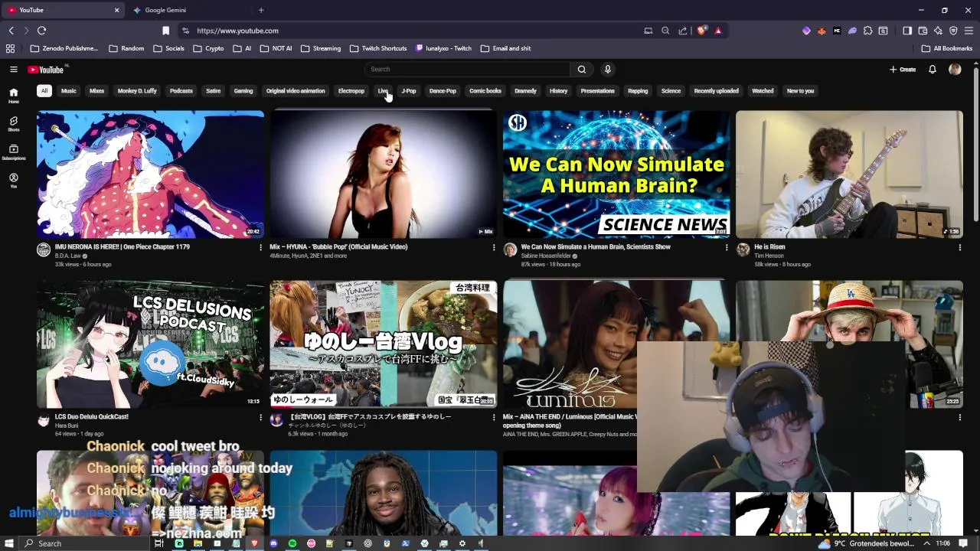Open more options for One Piece Chapter 1179 video
This screenshot has width=980, height=551.
coord(260,248)
